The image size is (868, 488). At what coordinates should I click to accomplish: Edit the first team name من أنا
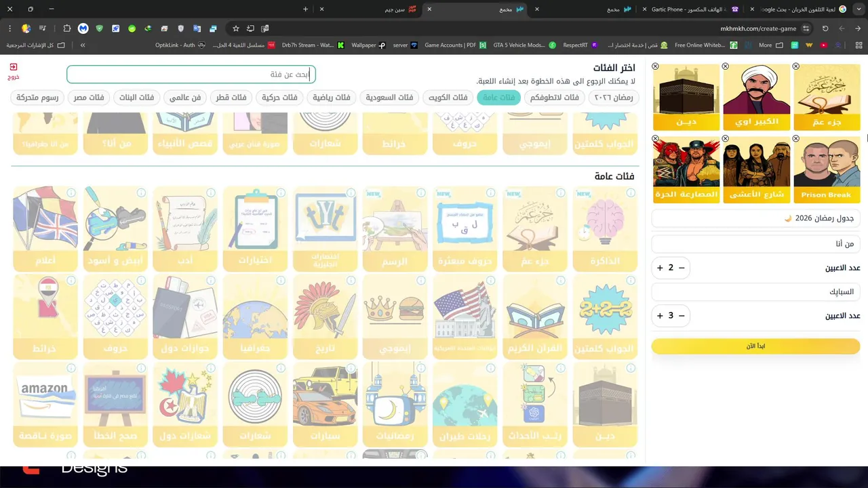(x=755, y=243)
